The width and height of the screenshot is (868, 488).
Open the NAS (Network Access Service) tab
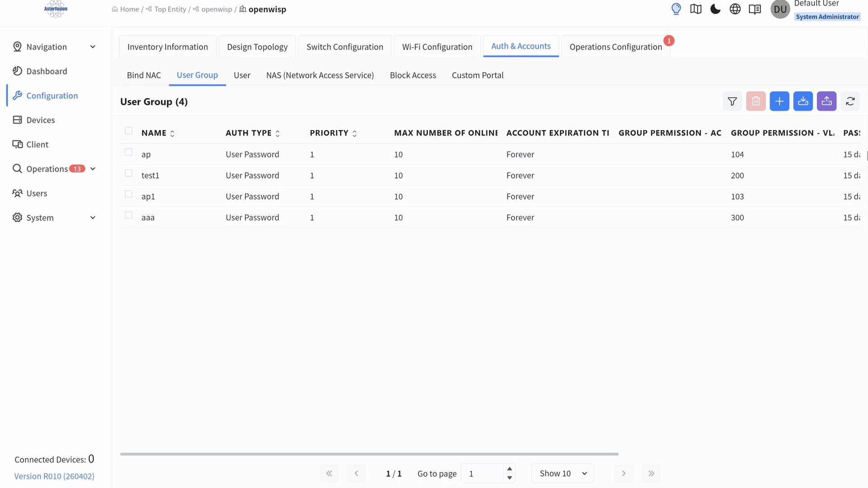click(x=320, y=75)
